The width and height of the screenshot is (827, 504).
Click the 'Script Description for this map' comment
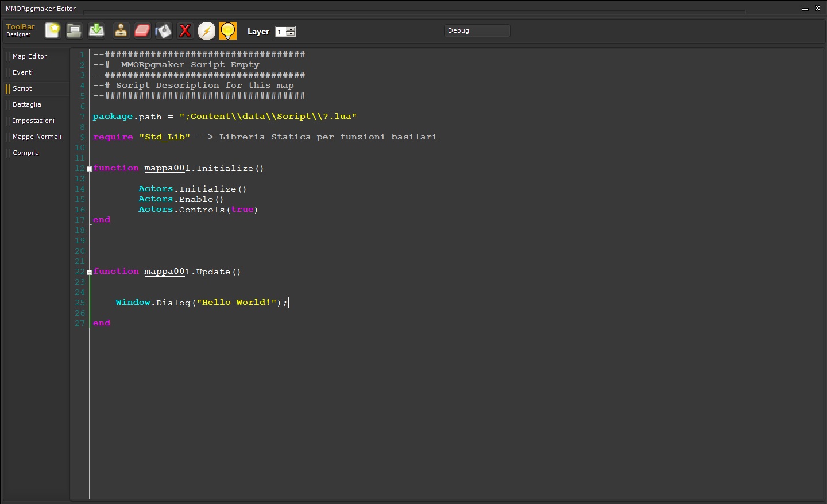point(194,86)
